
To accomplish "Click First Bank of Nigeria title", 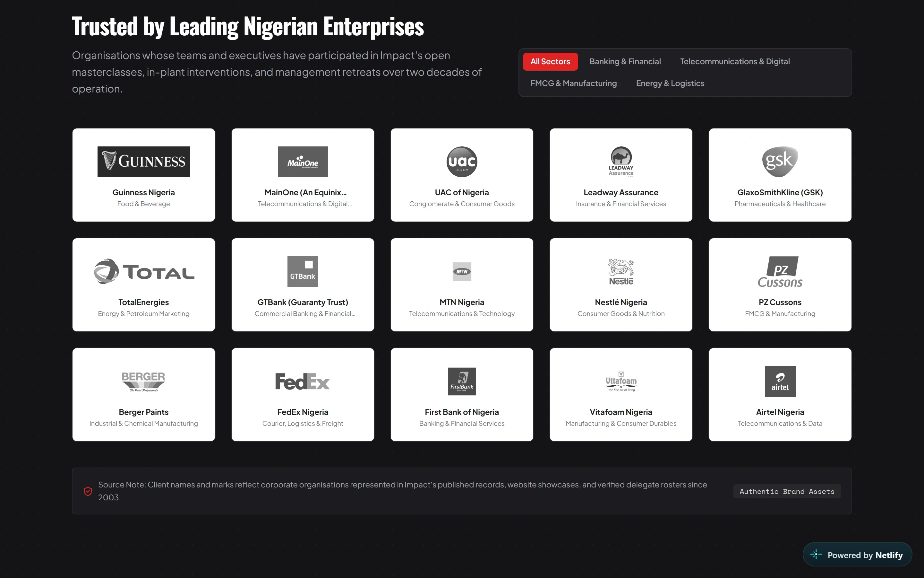I will tap(462, 412).
